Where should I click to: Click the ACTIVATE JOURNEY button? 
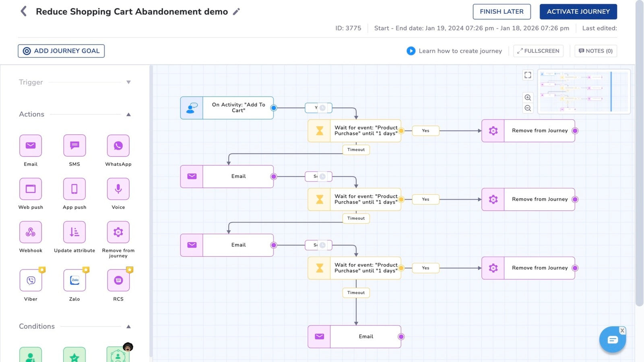[x=578, y=12]
